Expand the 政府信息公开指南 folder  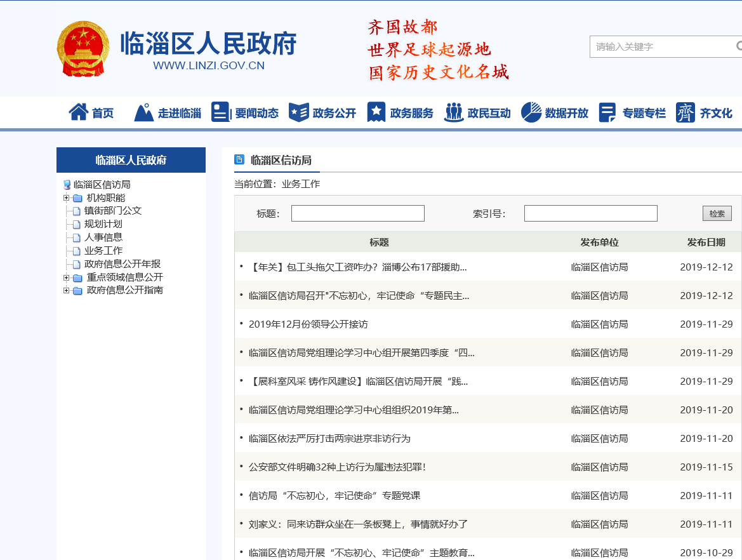(67, 290)
